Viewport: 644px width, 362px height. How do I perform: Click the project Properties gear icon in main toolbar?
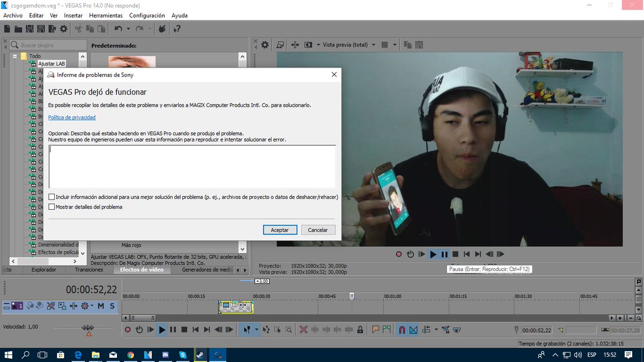pos(63,28)
